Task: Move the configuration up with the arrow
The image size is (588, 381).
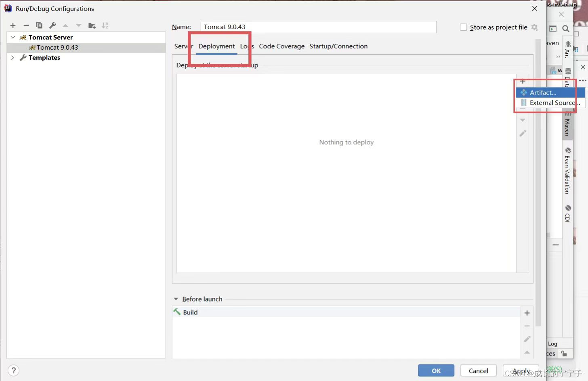Action: click(65, 25)
